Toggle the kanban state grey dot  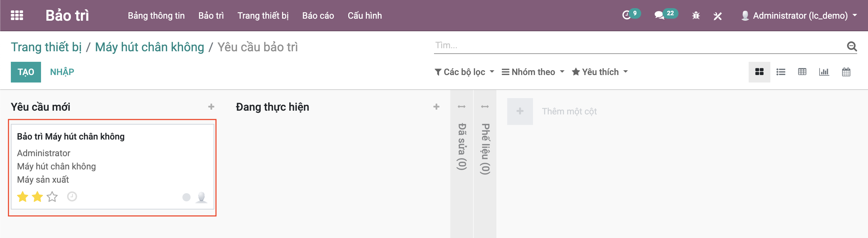point(186,197)
